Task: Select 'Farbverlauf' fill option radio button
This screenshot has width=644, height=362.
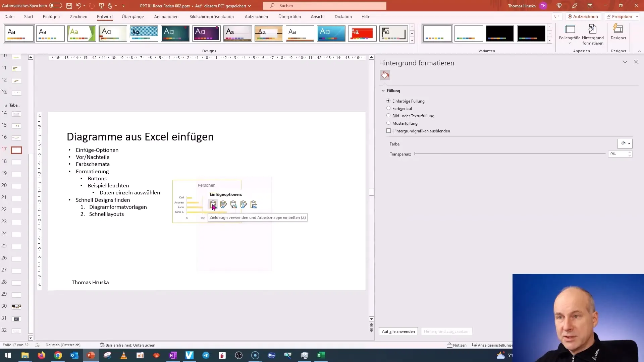Action: 388,108
